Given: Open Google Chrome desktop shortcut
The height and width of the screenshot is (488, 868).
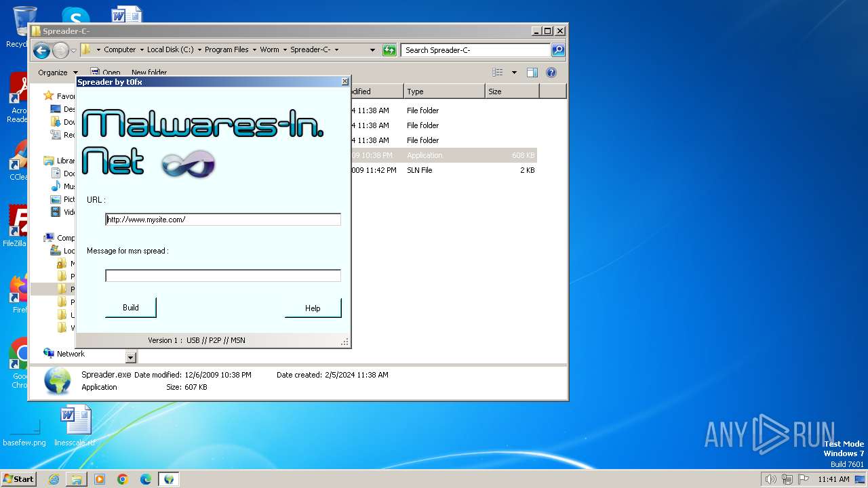Looking at the screenshot, I should click(19, 363).
